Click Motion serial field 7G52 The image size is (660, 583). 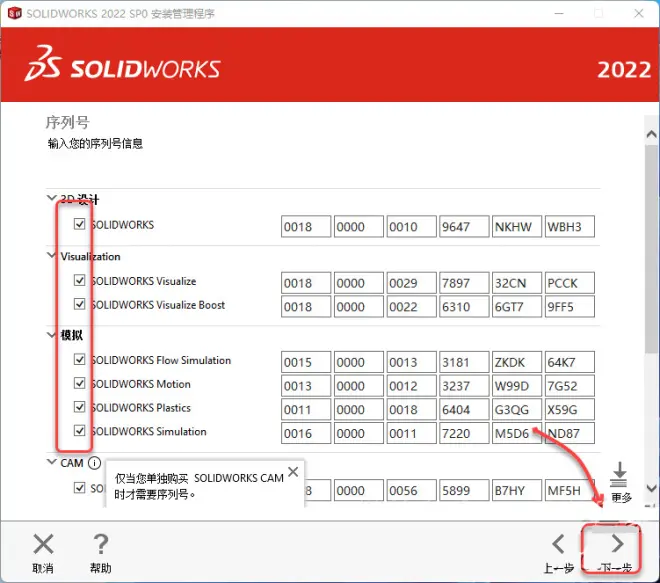pyautogui.click(x=570, y=386)
